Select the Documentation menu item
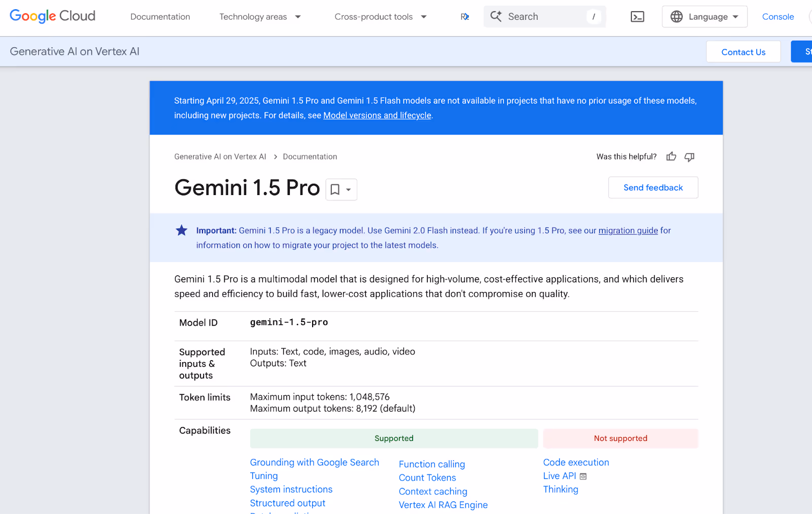This screenshot has width=812, height=514. pyautogui.click(x=160, y=16)
